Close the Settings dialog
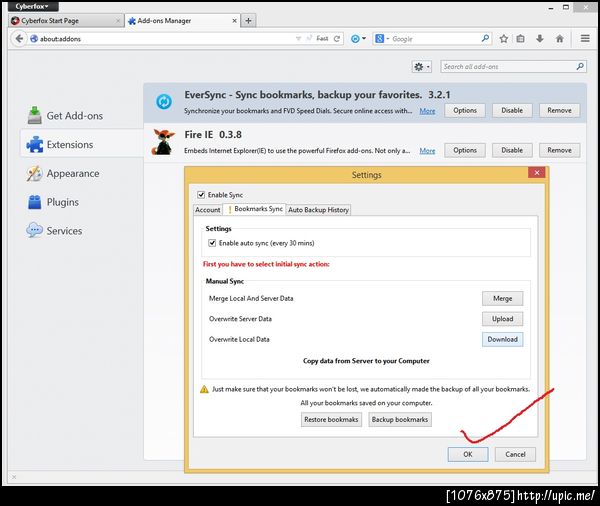600x506 pixels. point(536,173)
